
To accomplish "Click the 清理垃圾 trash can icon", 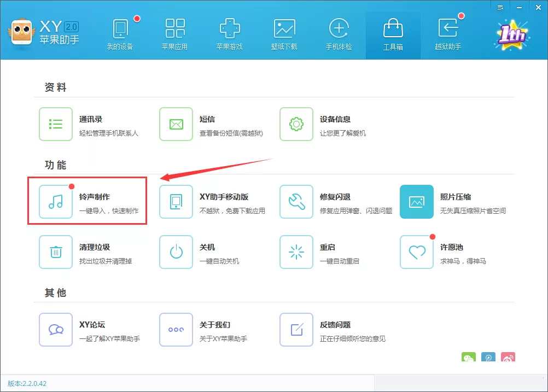I will pyautogui.click(x=56, y=252).
